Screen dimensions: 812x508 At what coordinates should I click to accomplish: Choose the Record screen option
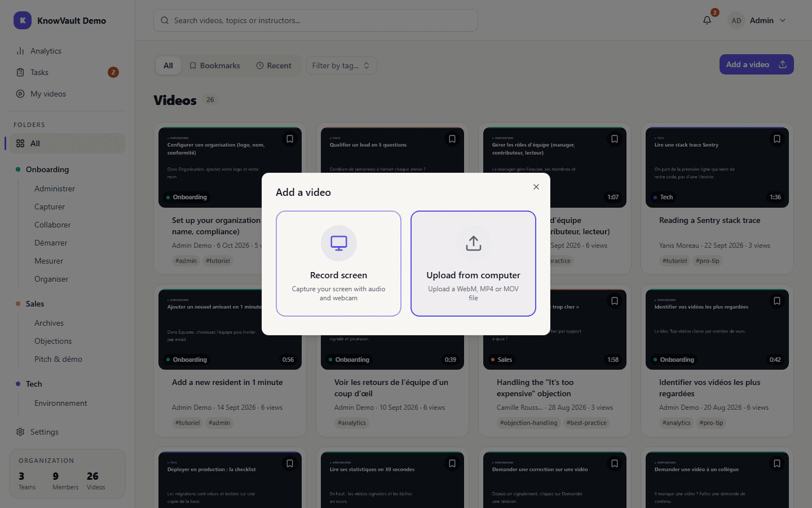click(338, 264)
